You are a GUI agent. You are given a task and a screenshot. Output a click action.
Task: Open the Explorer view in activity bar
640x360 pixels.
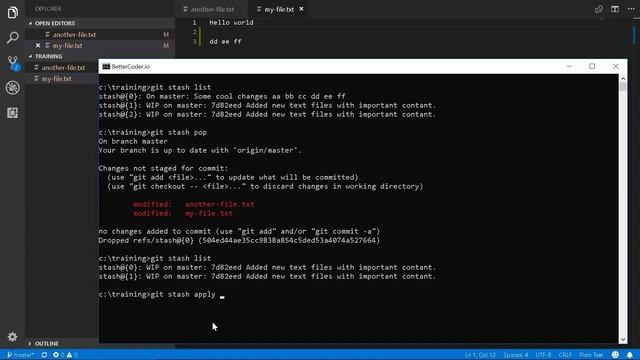(x=13, y=12)
